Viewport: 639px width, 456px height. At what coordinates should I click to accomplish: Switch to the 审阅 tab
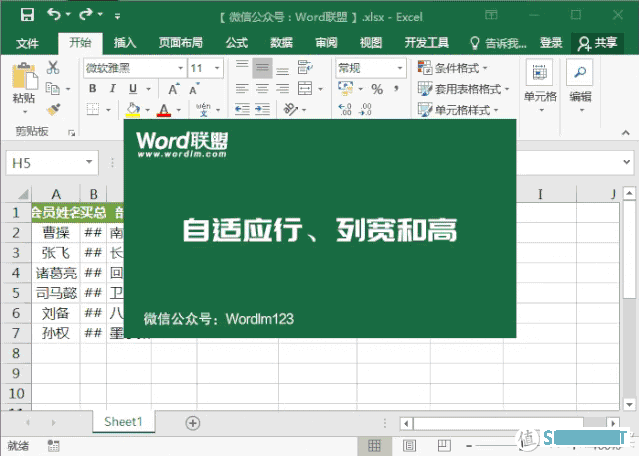click(x=326, y=42)
